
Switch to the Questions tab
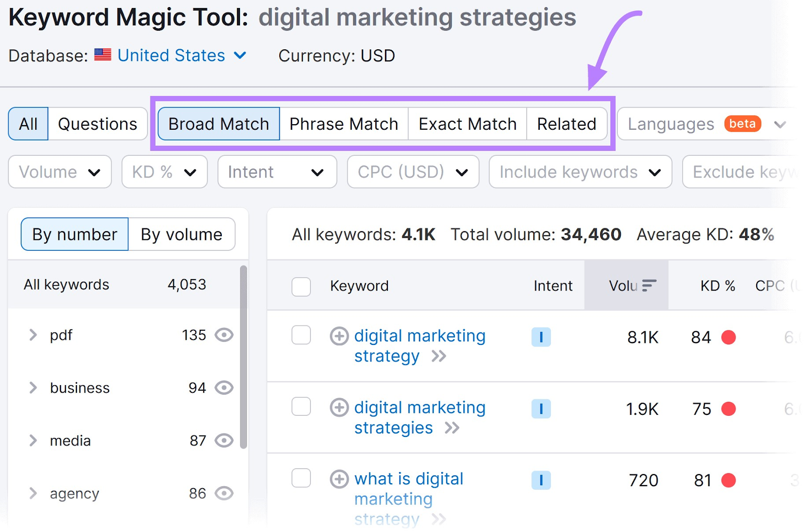tap(97, 123)
